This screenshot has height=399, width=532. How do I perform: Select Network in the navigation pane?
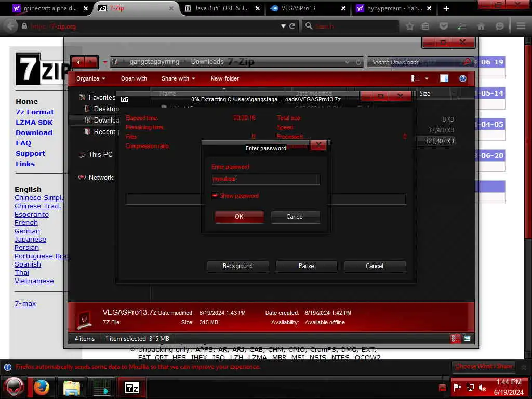tap(101, 178)
